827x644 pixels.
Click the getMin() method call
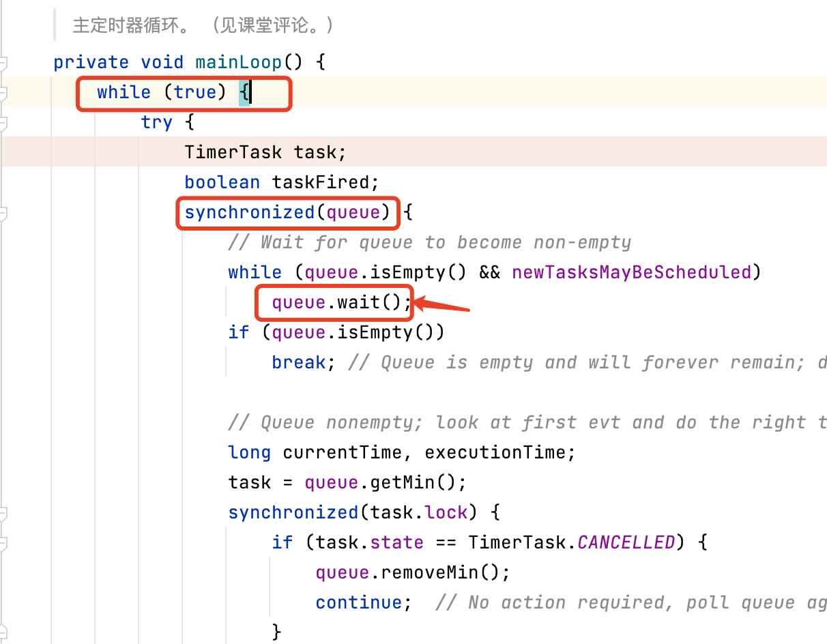401,482
